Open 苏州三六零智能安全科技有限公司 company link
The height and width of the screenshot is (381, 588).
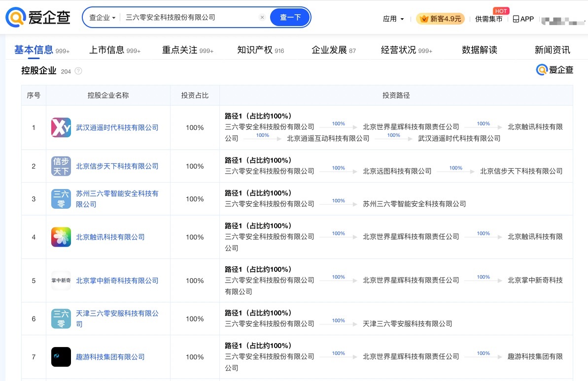[x=117, y=199]
